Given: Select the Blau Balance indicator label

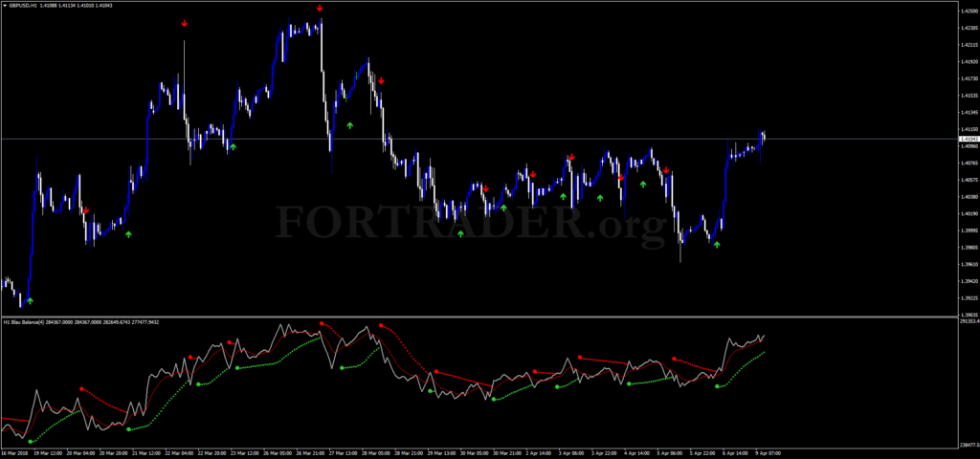Looking at the screenshot, I should [x=24, y=322].
